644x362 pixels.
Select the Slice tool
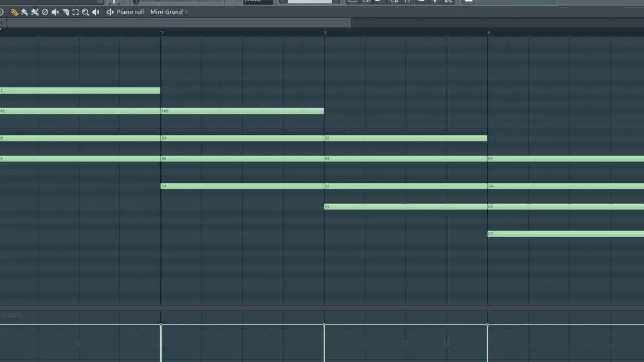pos(66,12)
